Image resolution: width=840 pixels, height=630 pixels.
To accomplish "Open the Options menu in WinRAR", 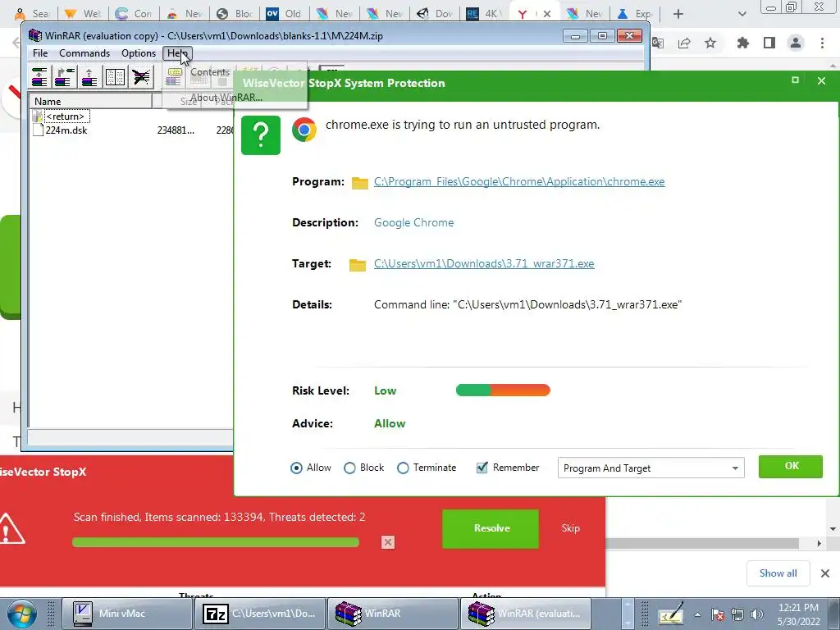I will [x=138, y=53].
